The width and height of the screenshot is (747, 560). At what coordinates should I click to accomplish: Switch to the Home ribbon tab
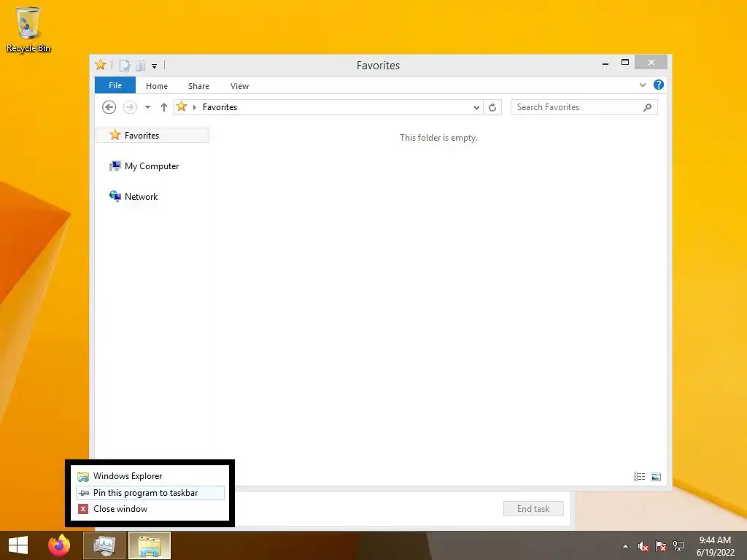point(157,86)
